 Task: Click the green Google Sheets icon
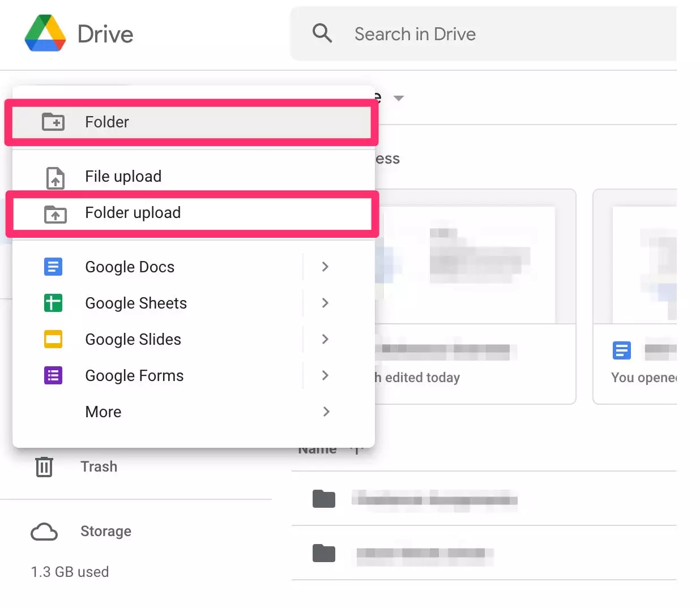click(x=53, y=303)
